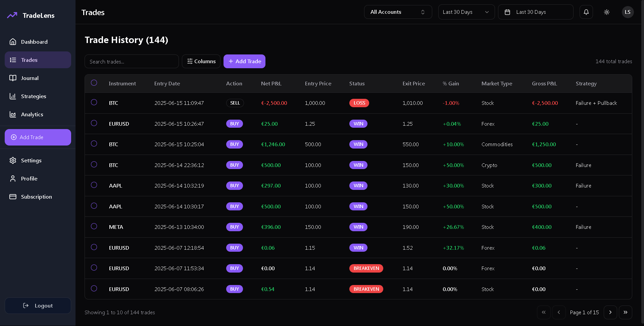Select the META trade from 2025-06-13 10:34:00
Viewport: 644px width, 326px height.
click(94, 226)
